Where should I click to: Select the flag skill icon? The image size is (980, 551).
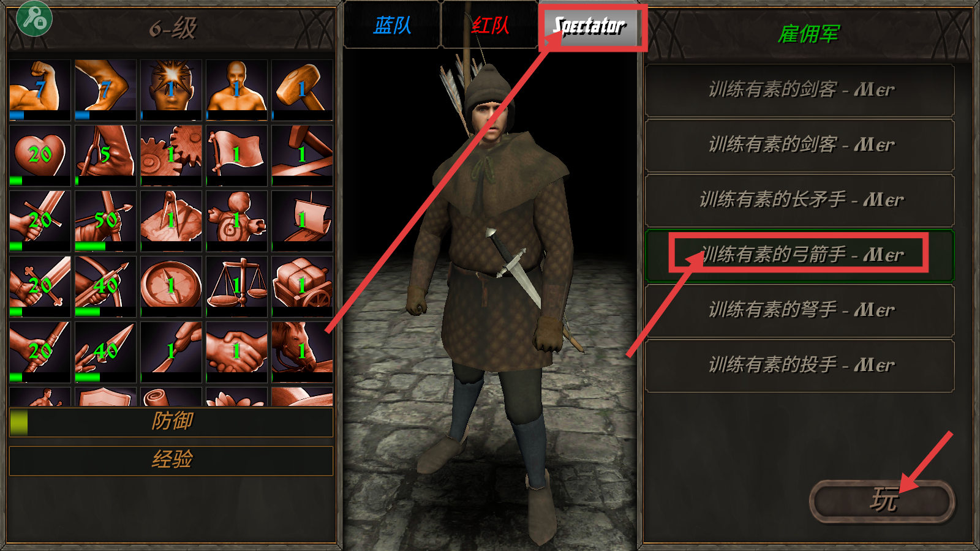point(236,155)
